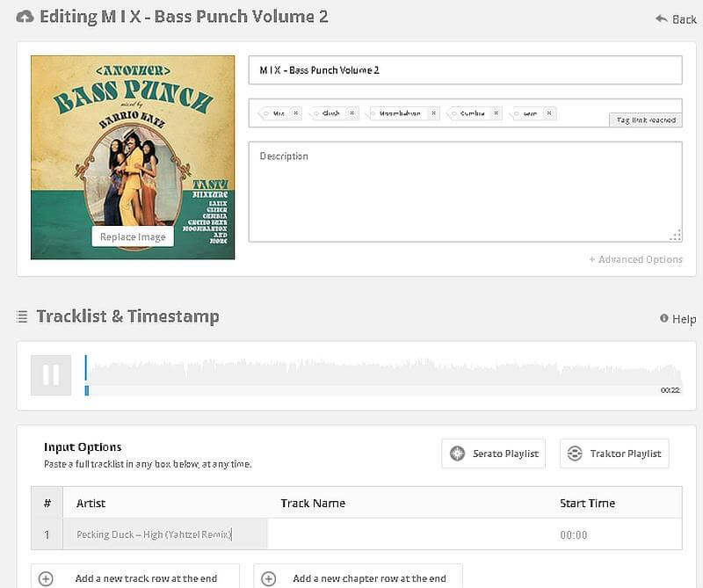Click inside the Description text area
Viewport: 703px width, 588px height.
(465, 193)
